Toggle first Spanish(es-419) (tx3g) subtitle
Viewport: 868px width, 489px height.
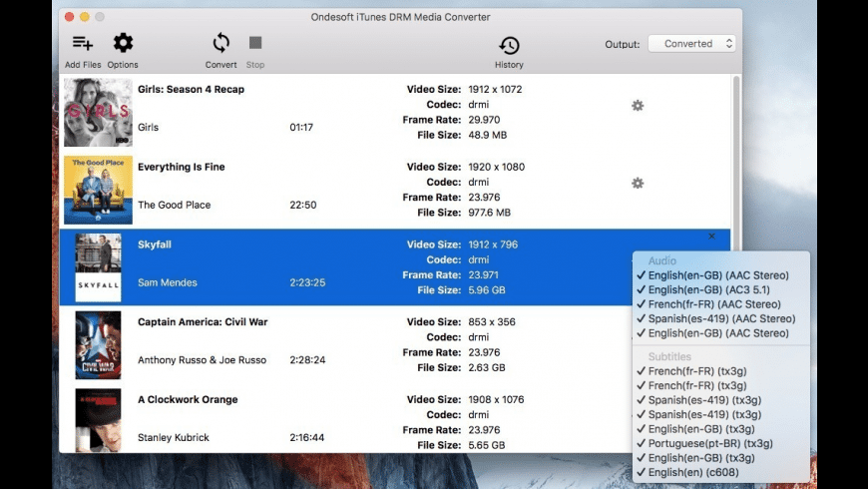[720, 400]
